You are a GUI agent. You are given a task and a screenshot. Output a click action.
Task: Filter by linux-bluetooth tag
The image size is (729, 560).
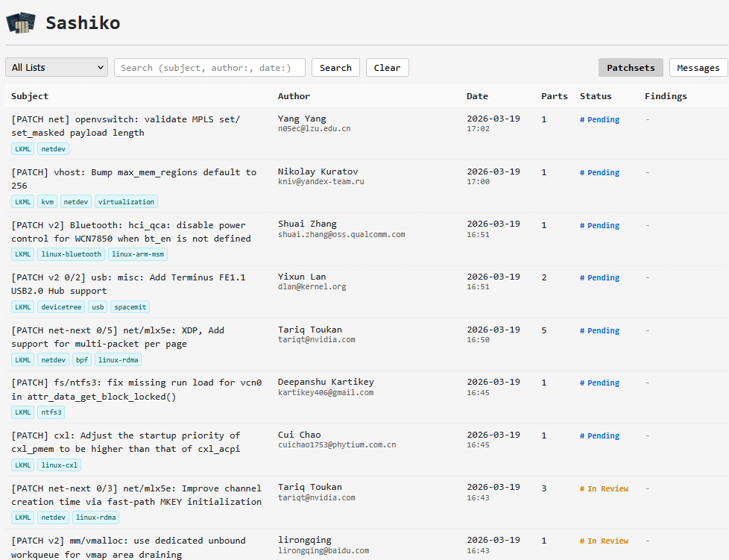tap(71, 254)
